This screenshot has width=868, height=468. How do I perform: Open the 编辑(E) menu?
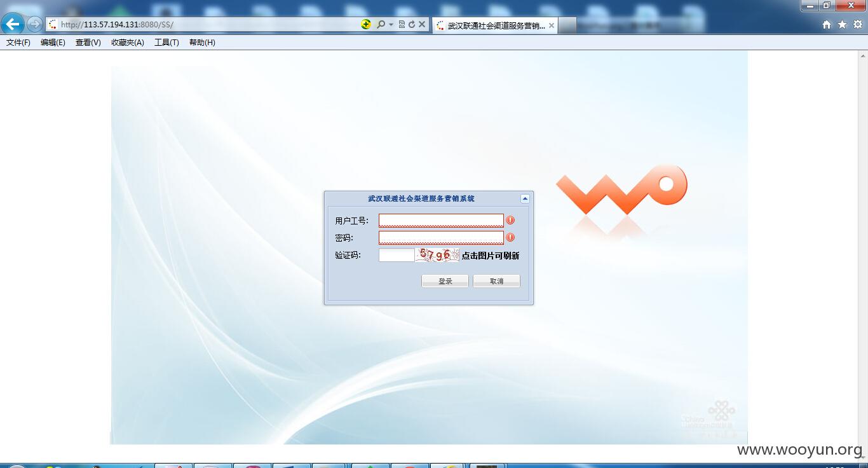pyautogui.click(x=53, y=43)
